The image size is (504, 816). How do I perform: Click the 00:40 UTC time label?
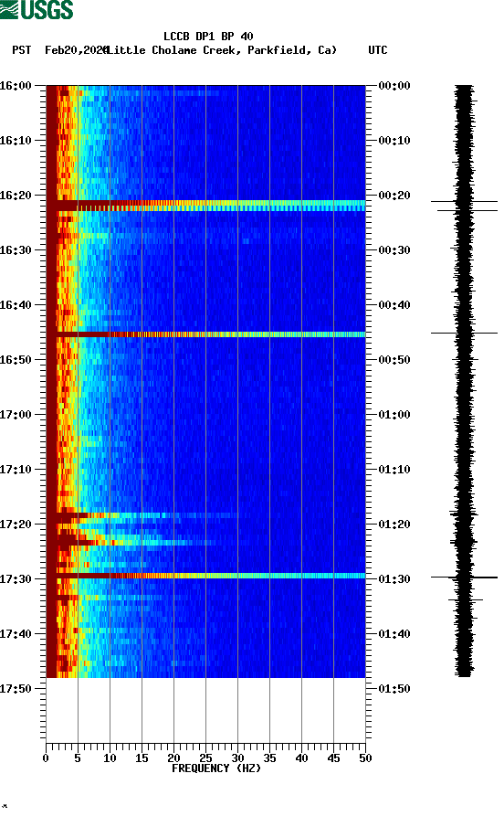tap(394, 305)
